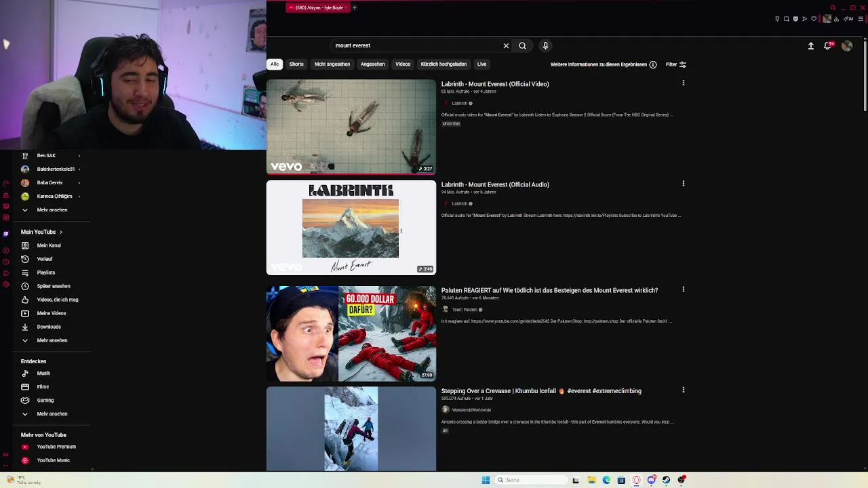Open Microsoft Edge from the taskbar
Viewport: 868px width, 488px height.
click(606, 480)
